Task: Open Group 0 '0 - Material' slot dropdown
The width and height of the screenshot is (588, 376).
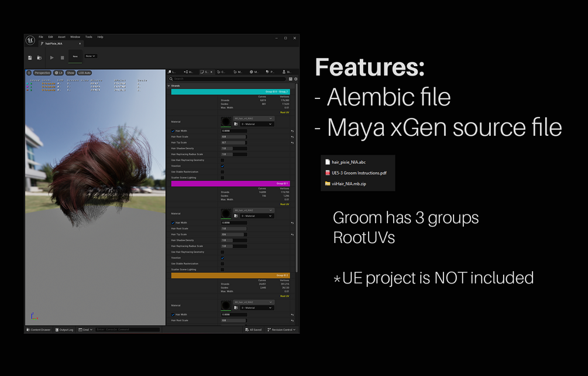Action: 257,124
